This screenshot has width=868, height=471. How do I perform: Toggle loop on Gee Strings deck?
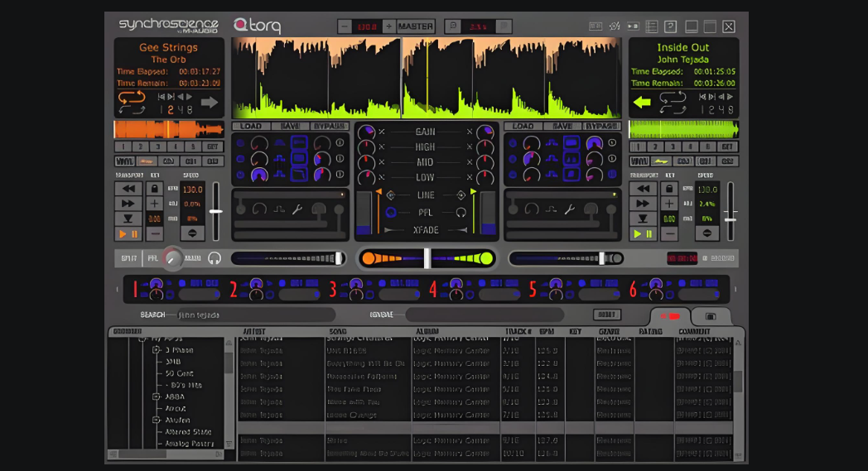132,99
